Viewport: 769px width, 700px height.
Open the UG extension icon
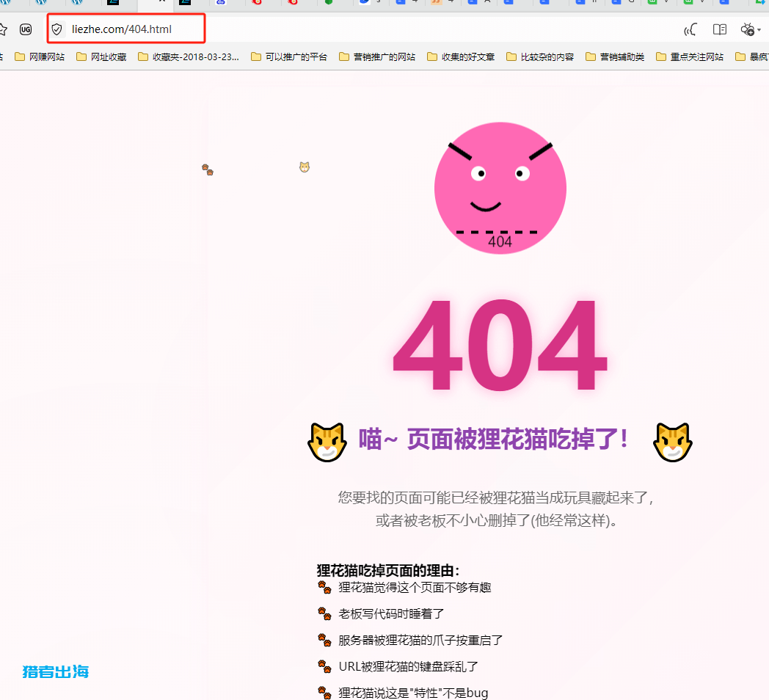[x=26, y=29]
